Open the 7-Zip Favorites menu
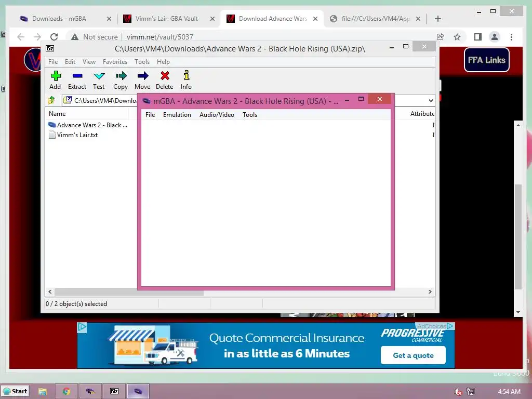The height and width of the screenshot is (399, 532). pyautogui.click(x=115, y=62)
